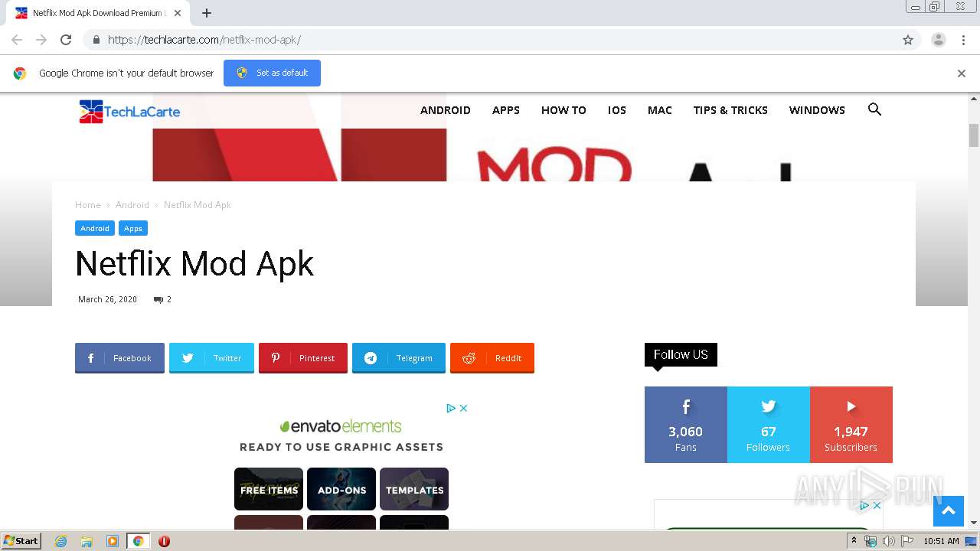This screenshot has width=980, height=551.
Task: Click the Follow US heading
Action: tap(681, 354)
